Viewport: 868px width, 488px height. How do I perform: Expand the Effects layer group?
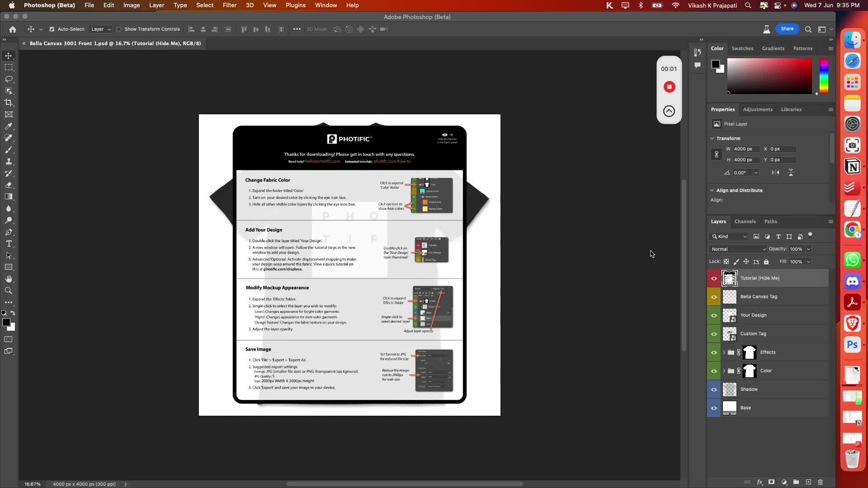[724, 352]
